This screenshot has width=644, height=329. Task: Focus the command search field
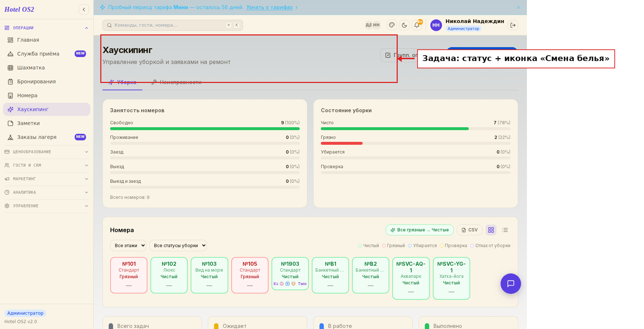(173, 25)
